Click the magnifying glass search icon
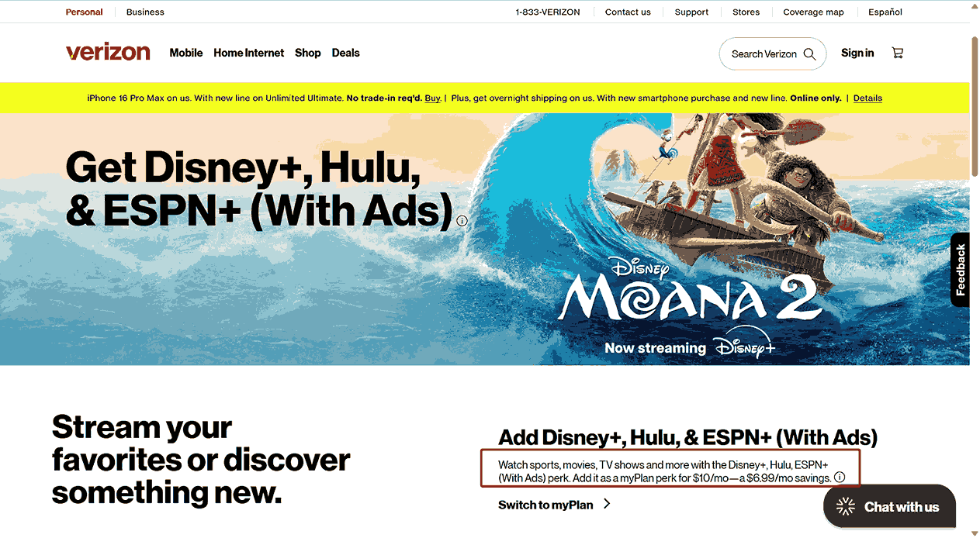Viewport: 980px width, 538px height. [809, 53]
